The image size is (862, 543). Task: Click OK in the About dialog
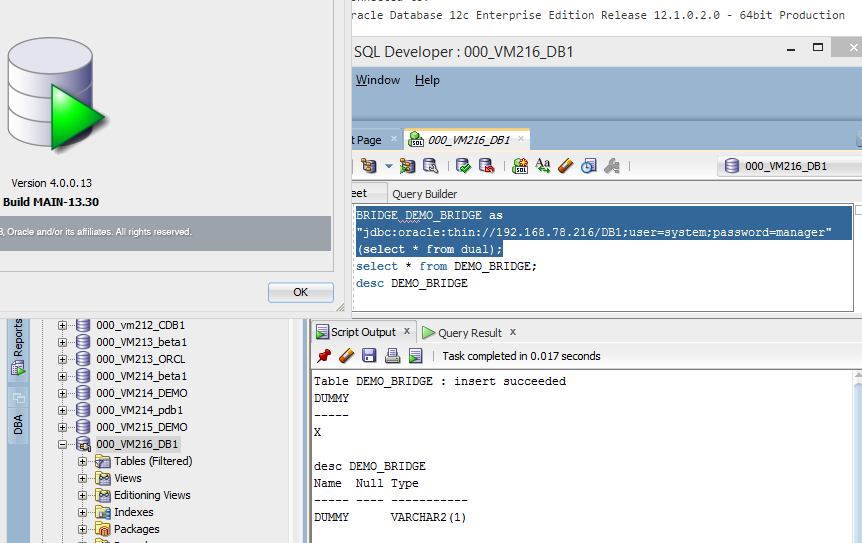click(300, 292)
